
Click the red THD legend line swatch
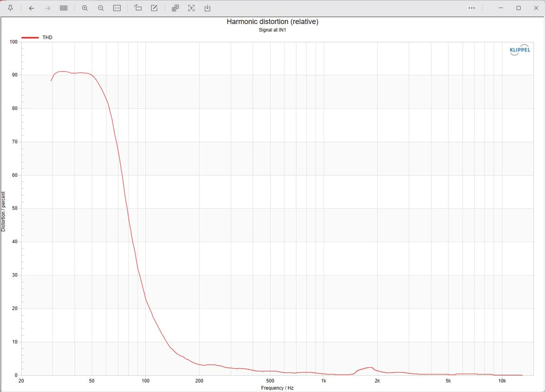click(30, 38)
